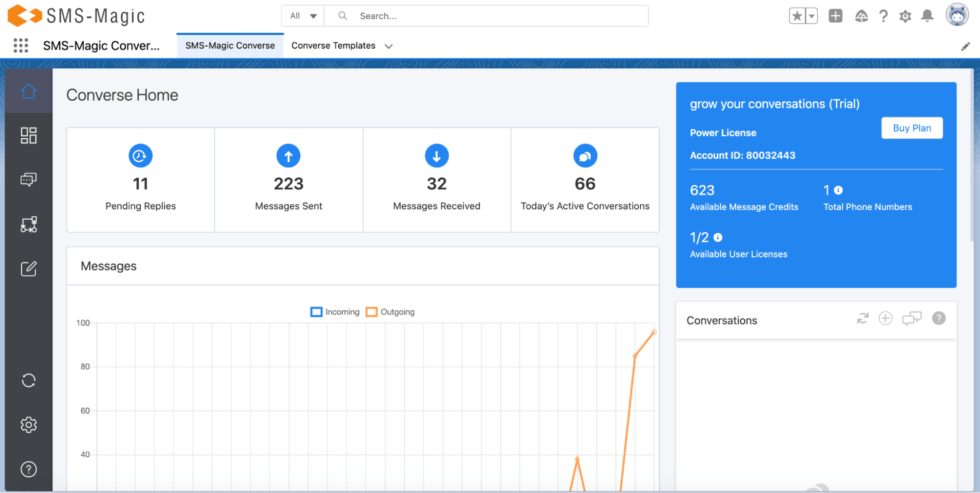The height and width of the screenshot is (493, 980).
Task: Open the global actions plus icon
Action: pyautogui.click(x=835, y=16)
